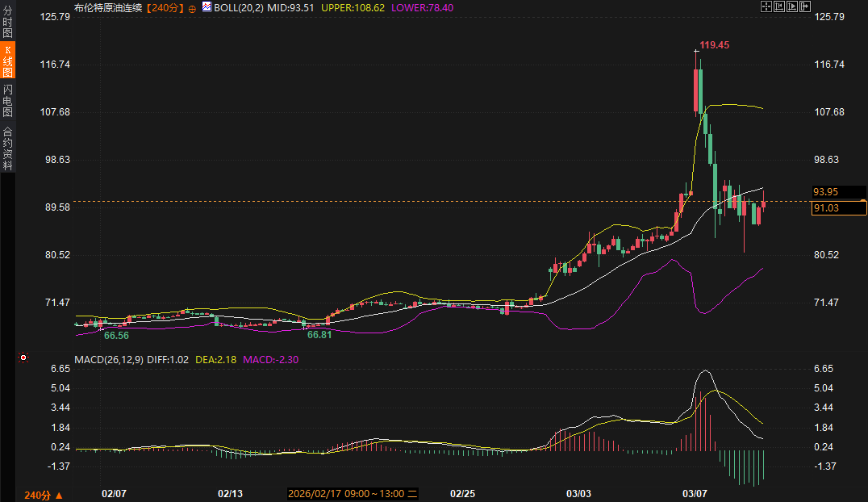Select the K线图 tab

7,61
